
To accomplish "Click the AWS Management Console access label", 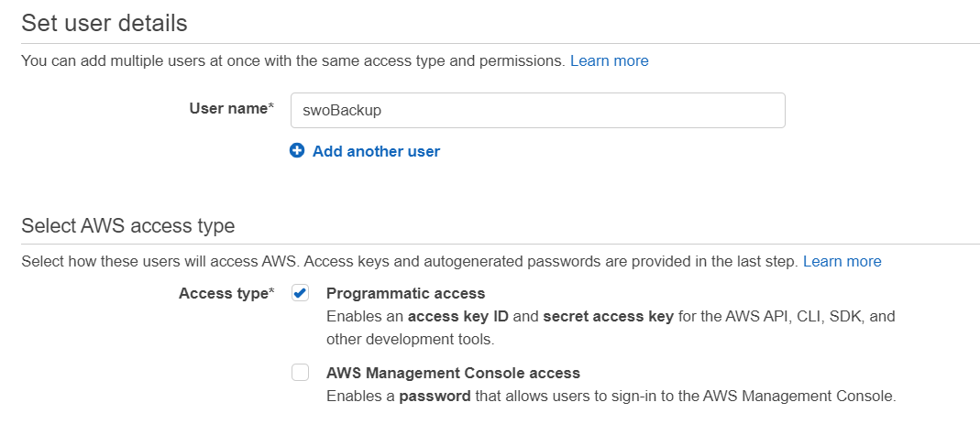I will tap(453, 373).
